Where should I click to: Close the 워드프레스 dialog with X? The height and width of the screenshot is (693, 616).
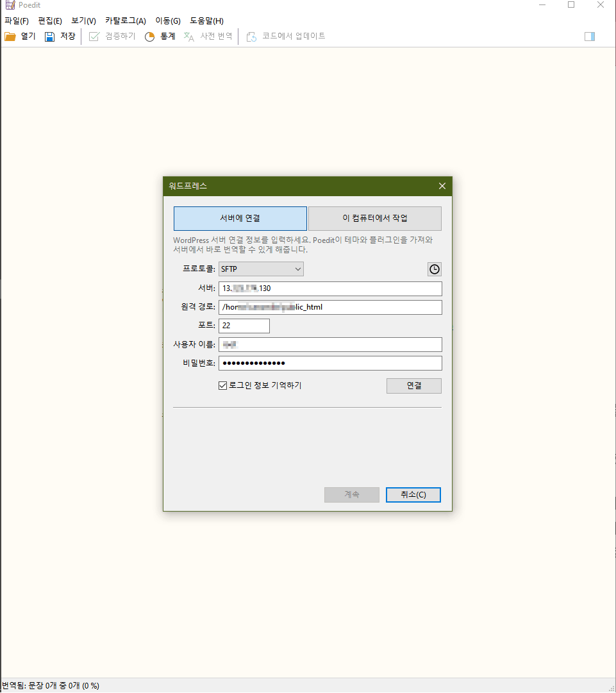(442, 186)
